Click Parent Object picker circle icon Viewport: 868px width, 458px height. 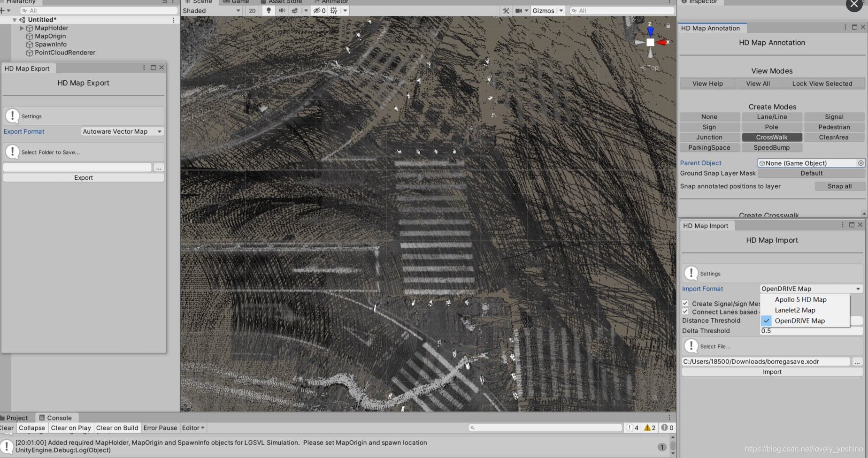[x=860, y=163]
